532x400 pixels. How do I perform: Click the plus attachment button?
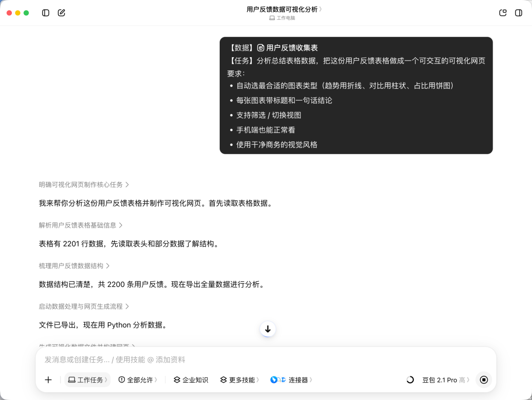(48, 380)
